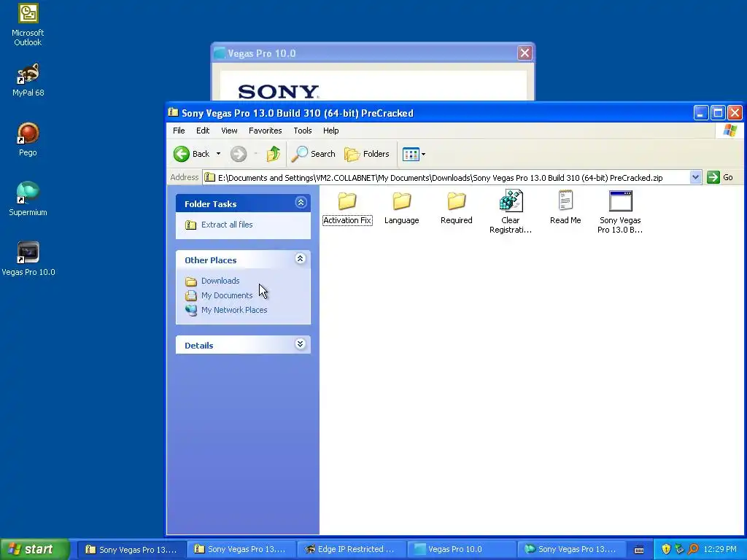
Task: Open the Views dropdown button
Action: pyautogui.click(x=414, y=154)
